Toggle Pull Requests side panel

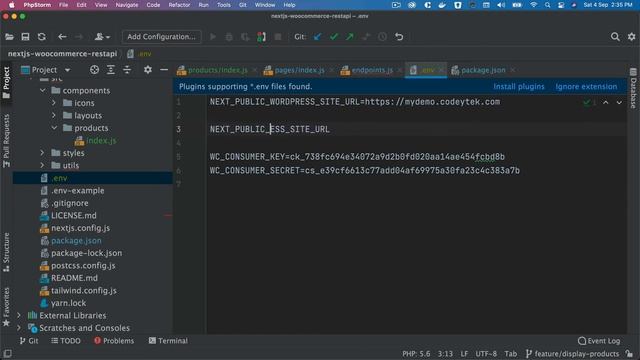tap(6, 141)
